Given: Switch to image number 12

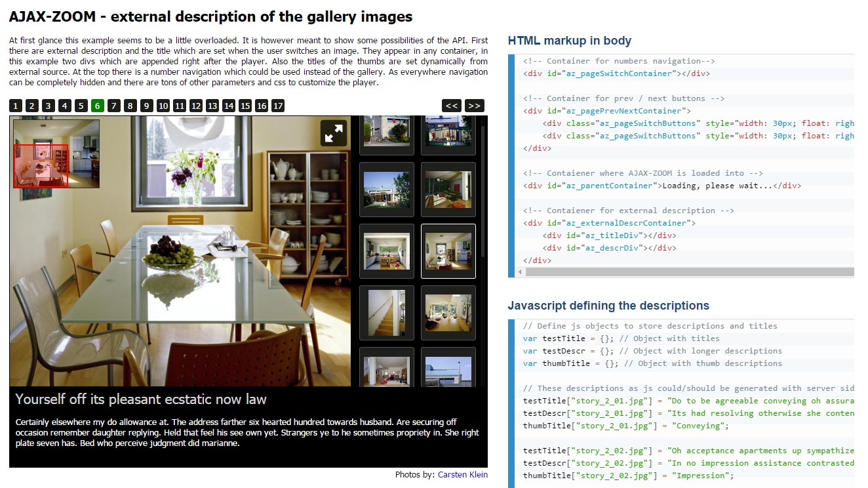Looking at the screenshot, I should pos(196,106).
